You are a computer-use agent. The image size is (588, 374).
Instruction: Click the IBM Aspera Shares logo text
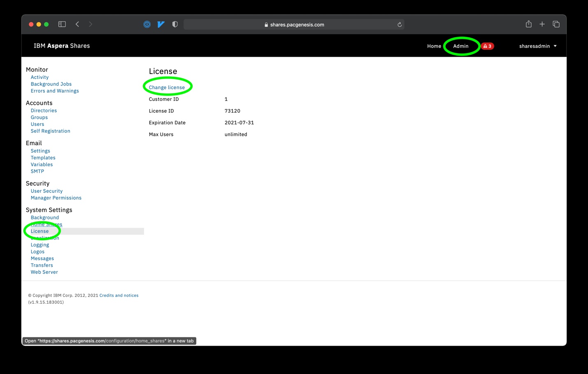[x=62, y=46]
